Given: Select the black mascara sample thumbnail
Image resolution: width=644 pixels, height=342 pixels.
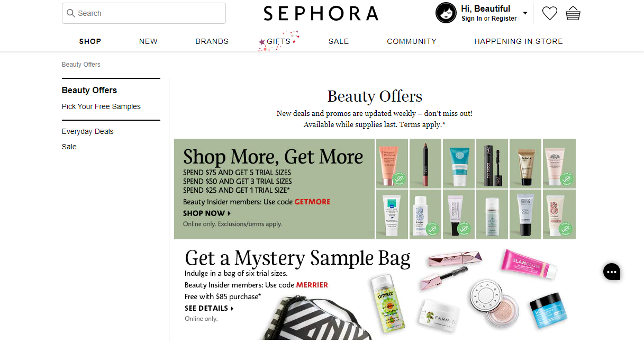Looking at the screenshot, I should pos(492,164).
